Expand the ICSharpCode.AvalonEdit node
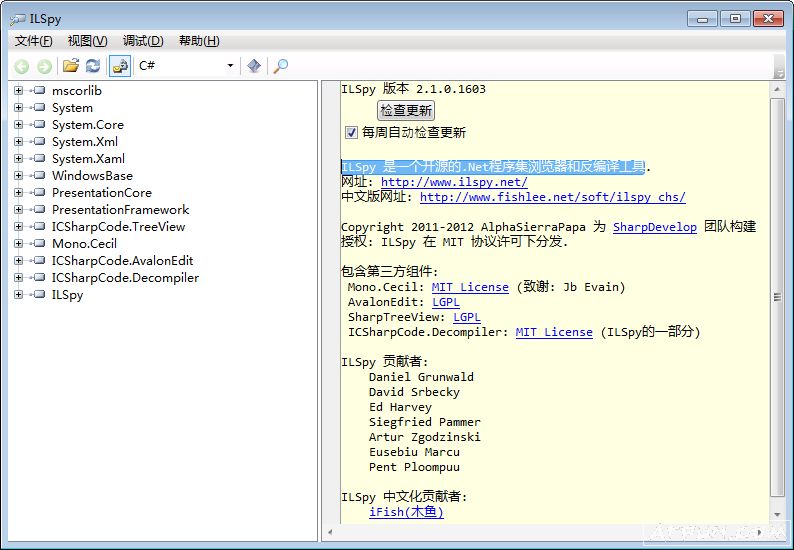Viewport: 794px width, 550px height. point(19,260)
